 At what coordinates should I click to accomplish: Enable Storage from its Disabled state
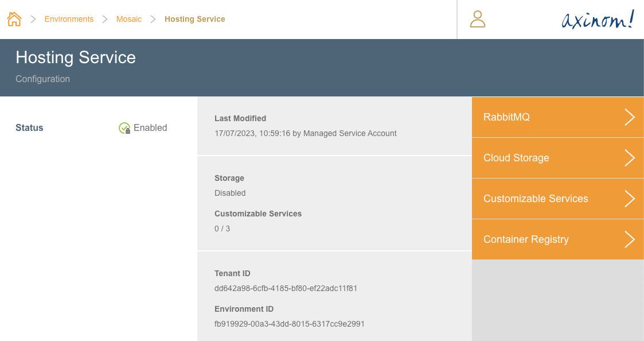(230, 193)
